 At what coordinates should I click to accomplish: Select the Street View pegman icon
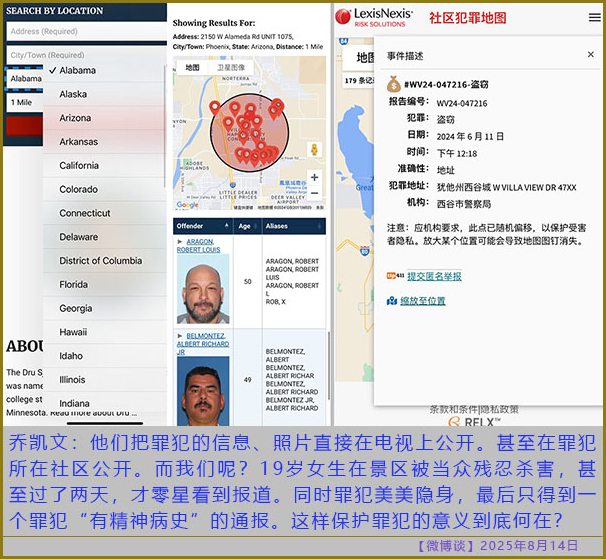click(x=315, y=149)
